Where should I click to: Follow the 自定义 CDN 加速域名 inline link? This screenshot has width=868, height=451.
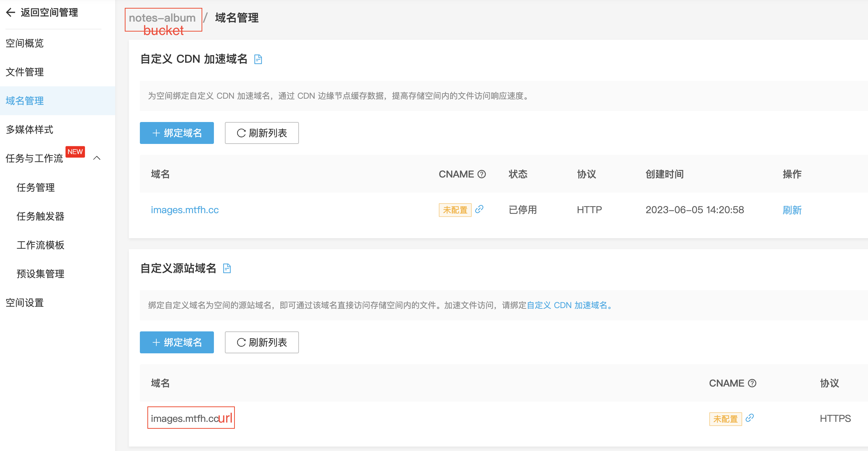[x=567, y=305]
